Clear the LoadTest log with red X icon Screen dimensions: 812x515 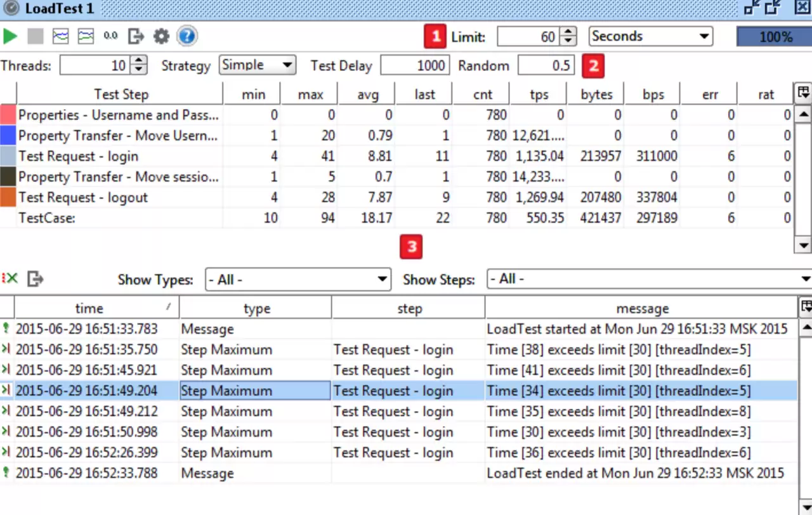click(10, 278)
